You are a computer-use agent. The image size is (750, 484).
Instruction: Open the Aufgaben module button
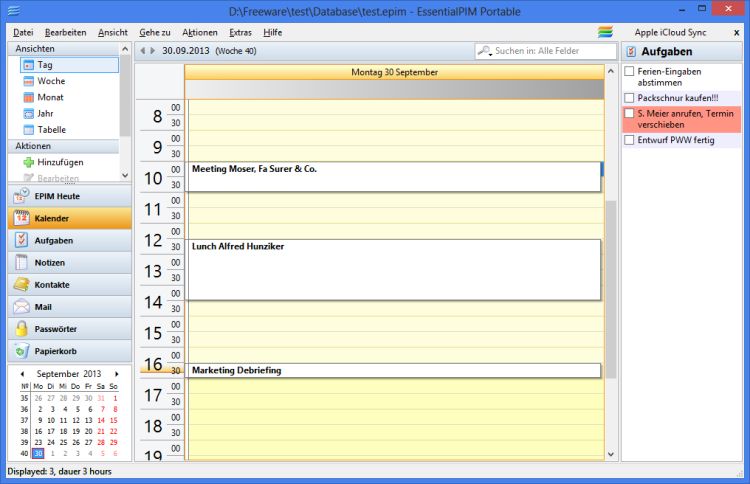pyautogui.click(x=66, y=241)
